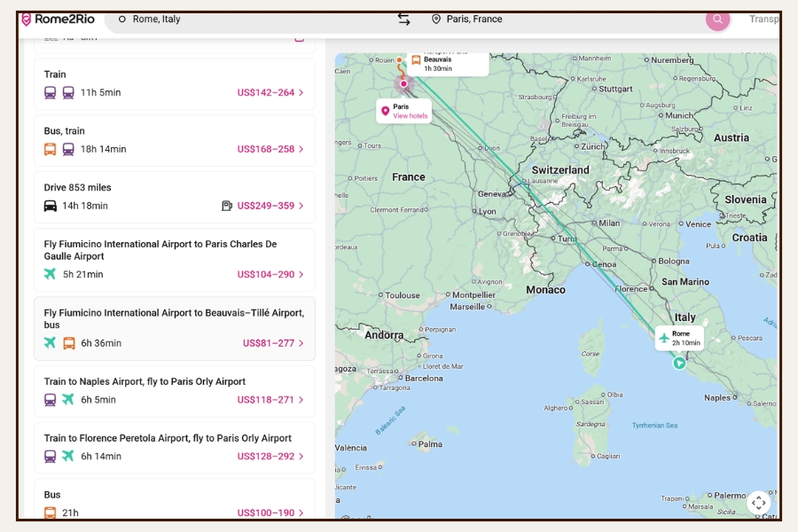Open the Bus 21h route option
The width and height of the screenshot is (798, 532).
coord(175,499)
